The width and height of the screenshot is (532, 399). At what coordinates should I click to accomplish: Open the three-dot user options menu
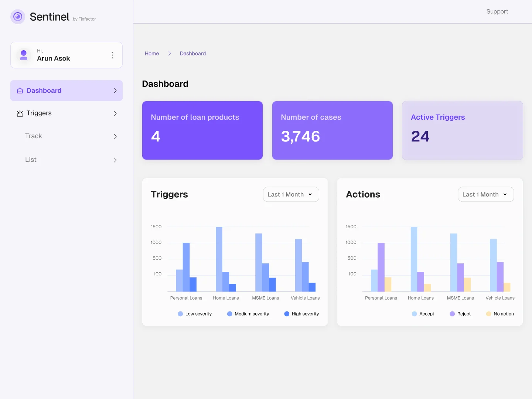point(112,55)
